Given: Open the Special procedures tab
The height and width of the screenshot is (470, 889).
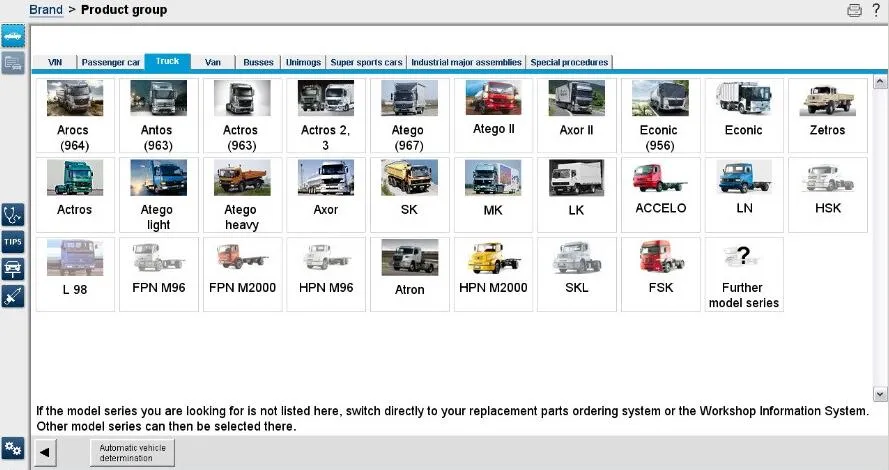Looking at the screenshot, I should point(569,62).
